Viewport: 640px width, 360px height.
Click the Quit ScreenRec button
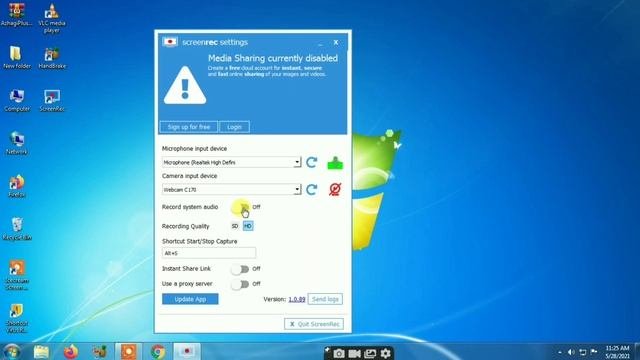pos(314,324)
